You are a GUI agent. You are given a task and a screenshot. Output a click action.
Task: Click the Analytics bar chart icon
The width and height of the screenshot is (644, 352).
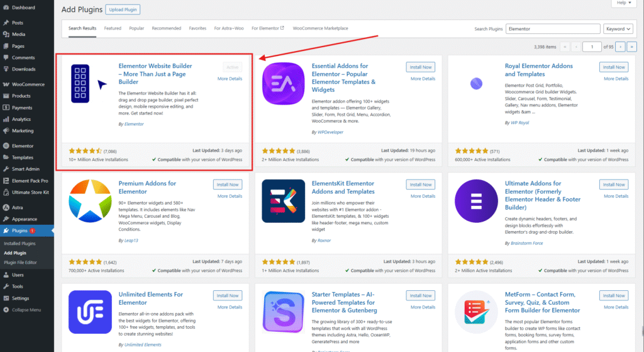click(x=6, y=119)
